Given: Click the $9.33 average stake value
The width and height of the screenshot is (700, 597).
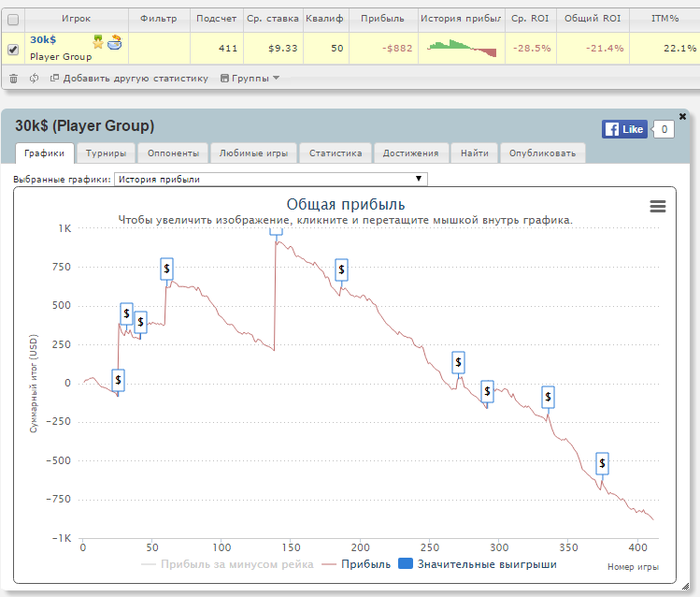Looking at the screenshot, I should (283, 48).
